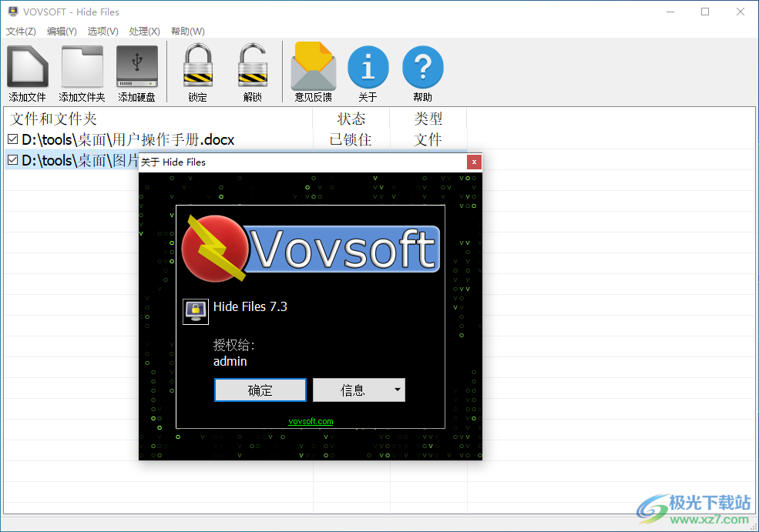Minimize the VOVSOFT Hide Files window
This screenshot has height=532, width=759.
coord(670,12)
